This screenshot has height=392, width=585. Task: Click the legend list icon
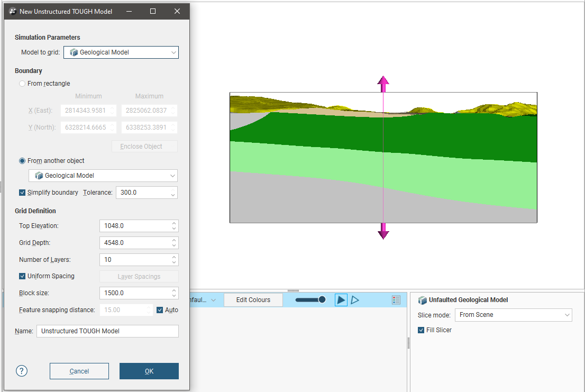(396, 300)
